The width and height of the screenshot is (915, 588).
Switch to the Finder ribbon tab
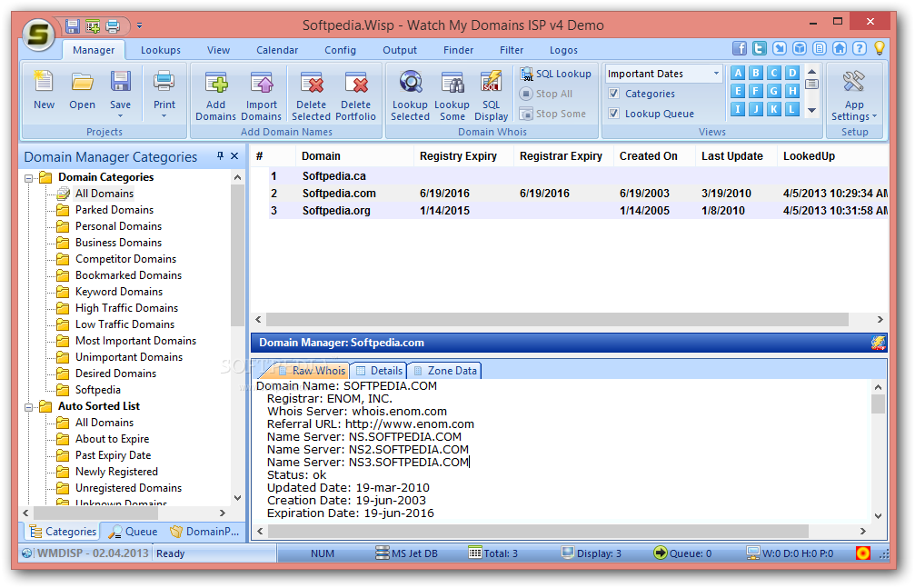point(458,50)
